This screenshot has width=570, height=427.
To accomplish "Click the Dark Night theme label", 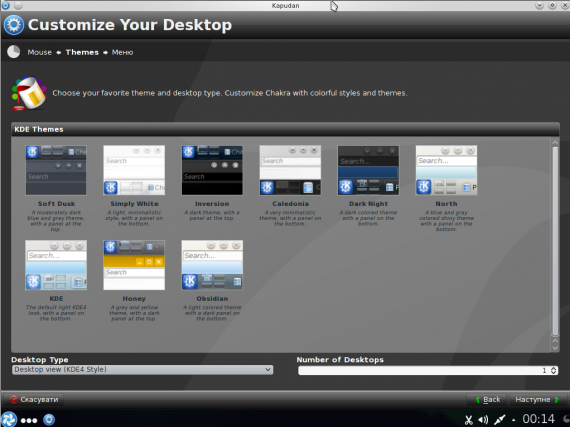I will coord(368,204).
